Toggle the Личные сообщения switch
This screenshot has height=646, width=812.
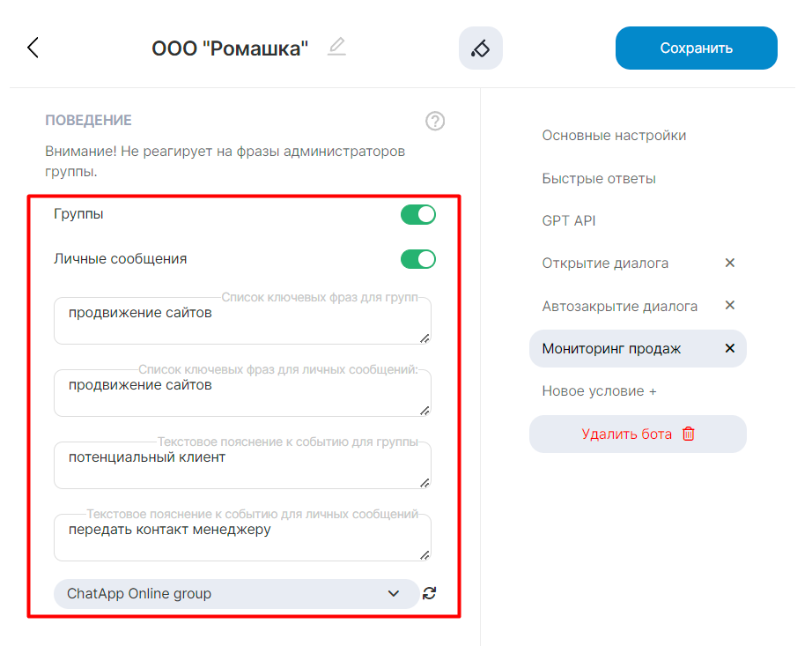click(x=418, y=259)
